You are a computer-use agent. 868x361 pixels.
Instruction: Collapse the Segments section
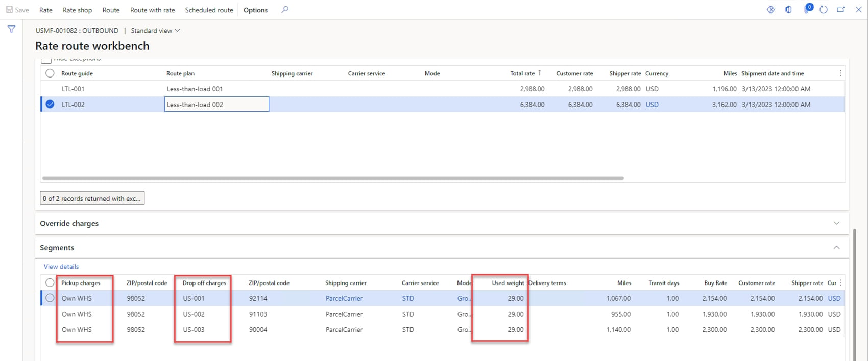836,248
